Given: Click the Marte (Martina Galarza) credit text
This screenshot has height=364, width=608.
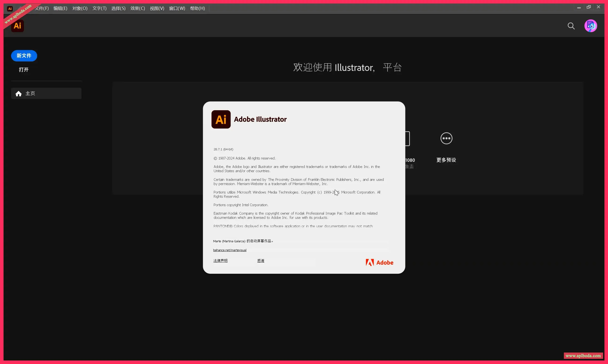Looking at the screenshot, I should click(243, 241).
